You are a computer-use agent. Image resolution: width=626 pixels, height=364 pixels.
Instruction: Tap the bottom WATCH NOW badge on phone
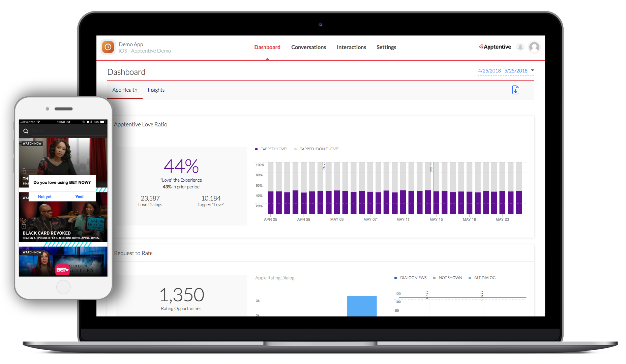coord(32,252)
